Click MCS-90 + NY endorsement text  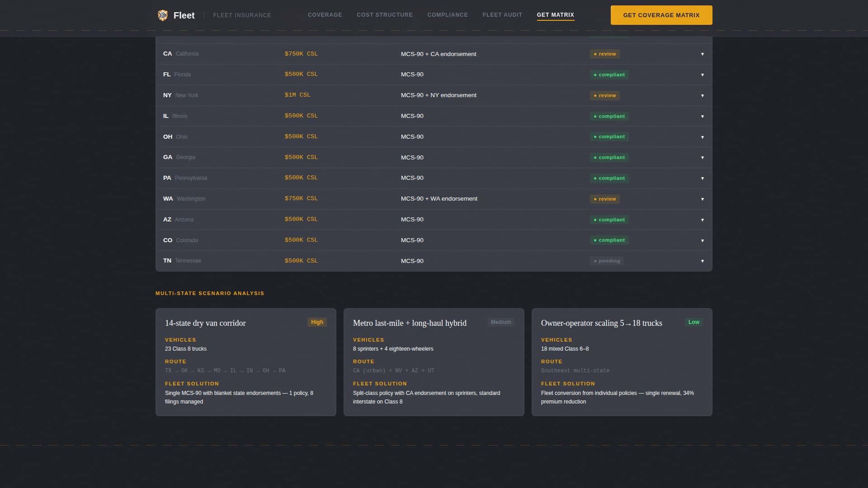(x=439, y=95)
